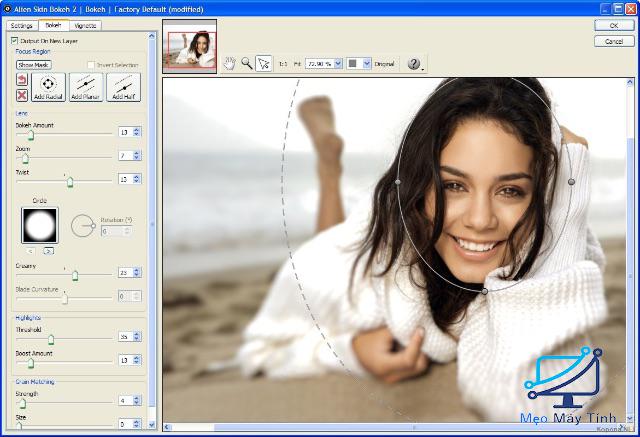Click the Add Planar focus region icon
This screenshot has width=640, height=437.
85,87
